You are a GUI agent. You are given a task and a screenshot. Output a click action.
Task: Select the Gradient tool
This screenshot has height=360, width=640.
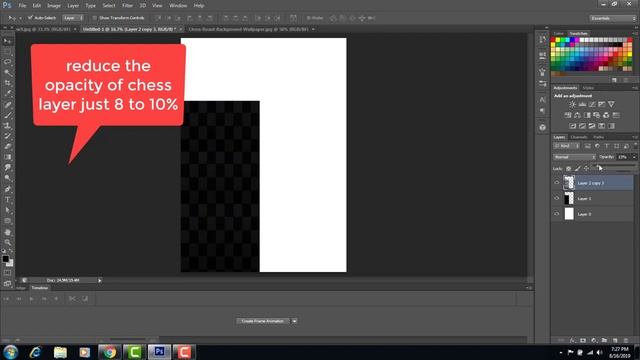coord(7,158)
